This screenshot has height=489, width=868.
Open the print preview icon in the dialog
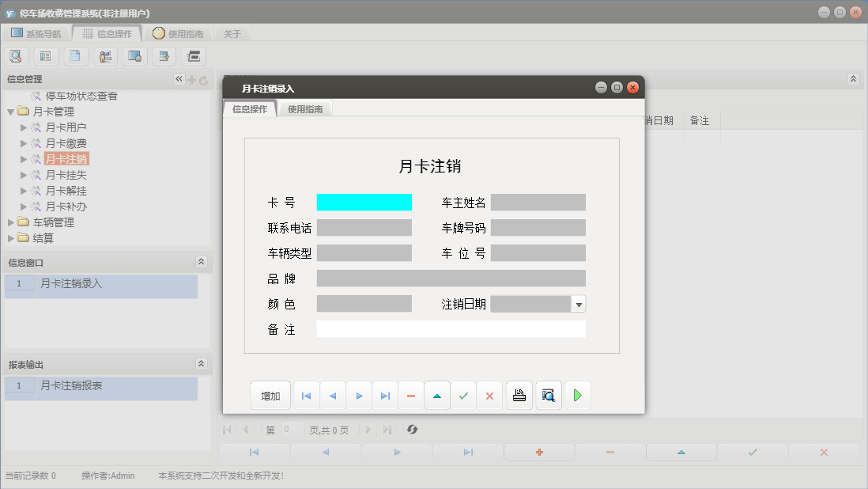(x=548, y=395)
